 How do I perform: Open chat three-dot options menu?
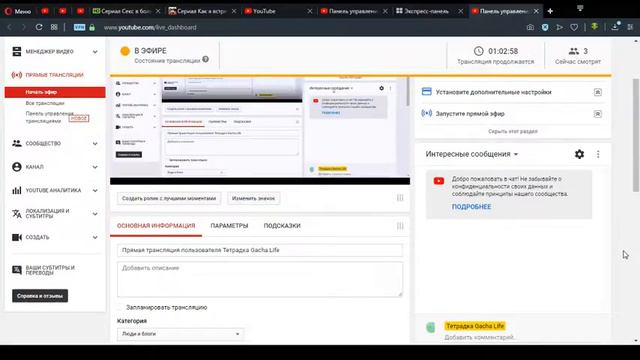598,154
